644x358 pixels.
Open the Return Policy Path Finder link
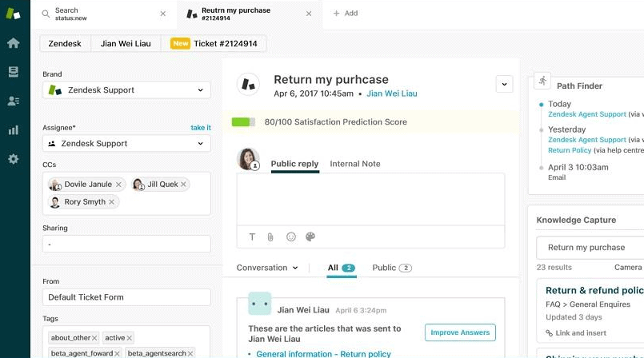click(570, 150)
